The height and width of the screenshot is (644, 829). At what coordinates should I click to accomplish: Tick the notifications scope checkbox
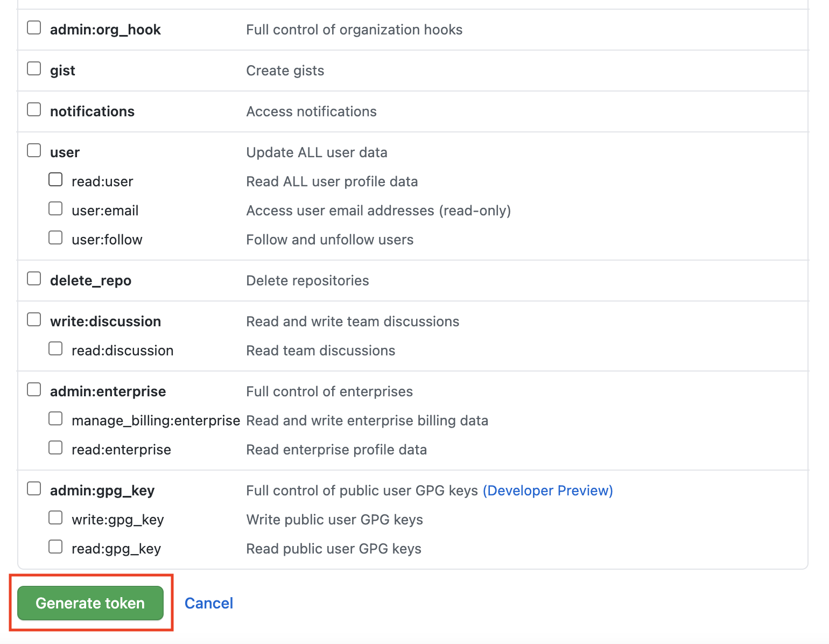[34, 109]
